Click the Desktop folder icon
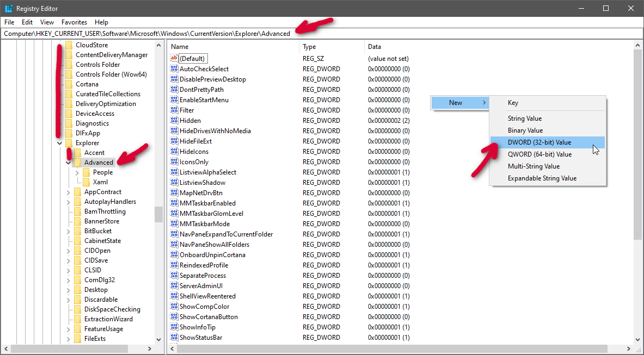Viewport: 644px width, 355px height. tap(77, 290)
